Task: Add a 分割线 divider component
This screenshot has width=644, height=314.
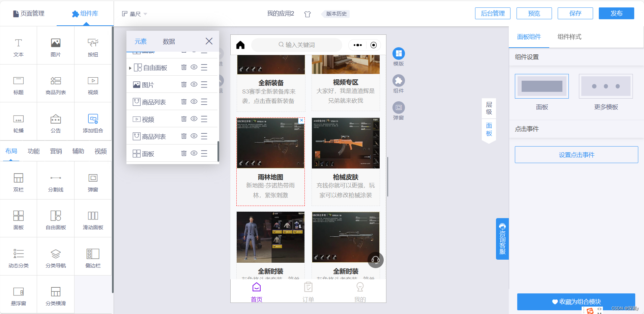Action: 56,182
